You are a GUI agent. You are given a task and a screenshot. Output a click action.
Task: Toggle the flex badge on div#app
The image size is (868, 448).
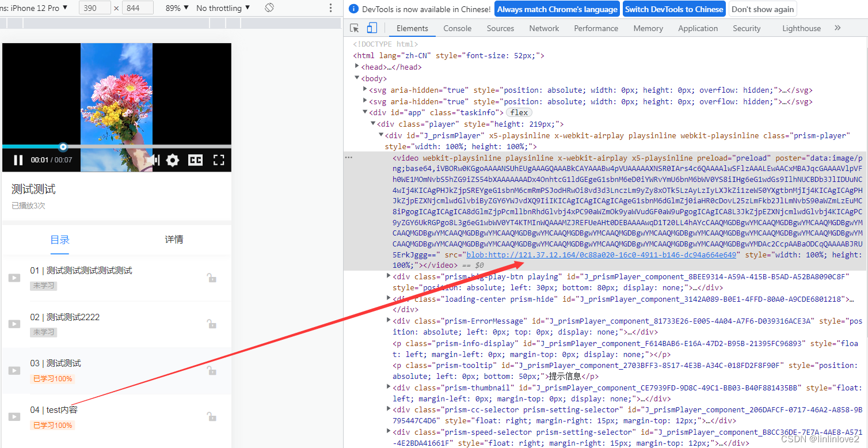coord(519,112)
